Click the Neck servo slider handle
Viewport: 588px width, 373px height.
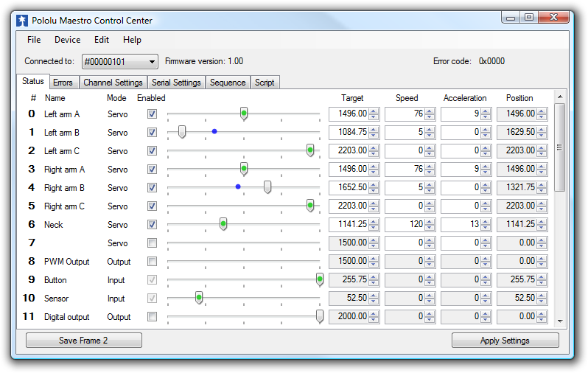point(223,224)
